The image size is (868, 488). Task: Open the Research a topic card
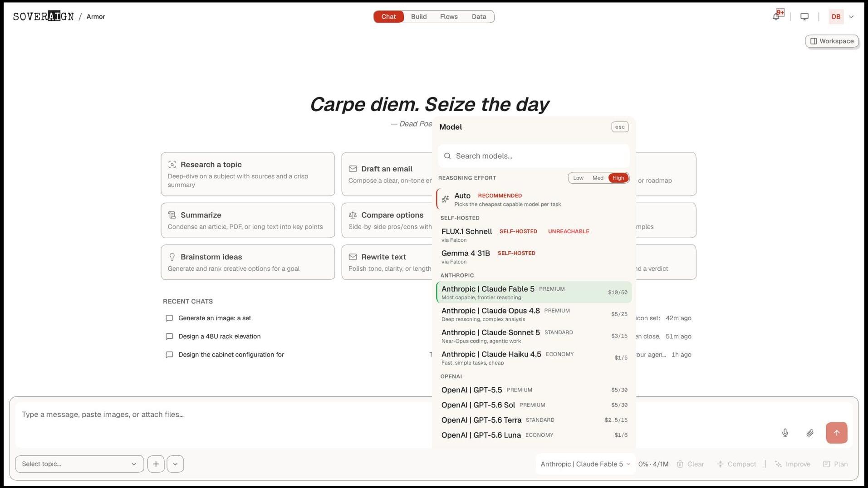(248, 174)
